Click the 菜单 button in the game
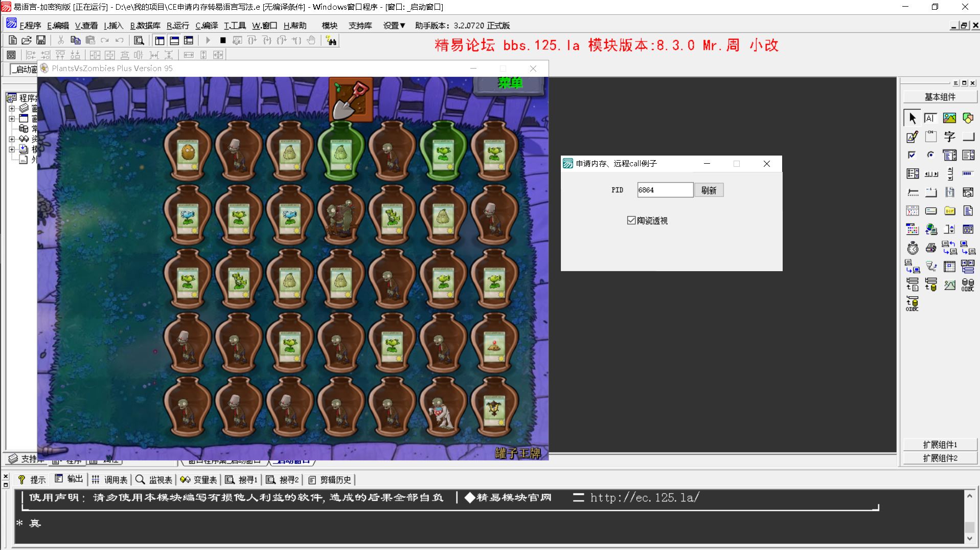The height and width of the screenshot is (550, 980). [x=509, y=84]
